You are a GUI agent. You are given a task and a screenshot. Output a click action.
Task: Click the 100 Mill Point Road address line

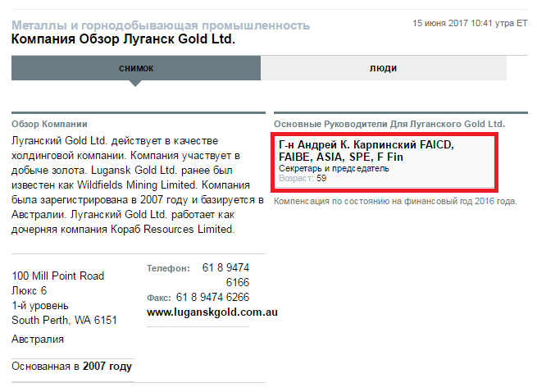58,276
